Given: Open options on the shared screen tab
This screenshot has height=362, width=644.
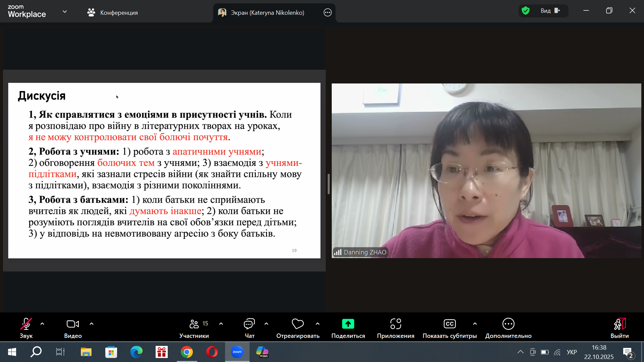Looking at the screenshot, I should click(x=327, y=13).
